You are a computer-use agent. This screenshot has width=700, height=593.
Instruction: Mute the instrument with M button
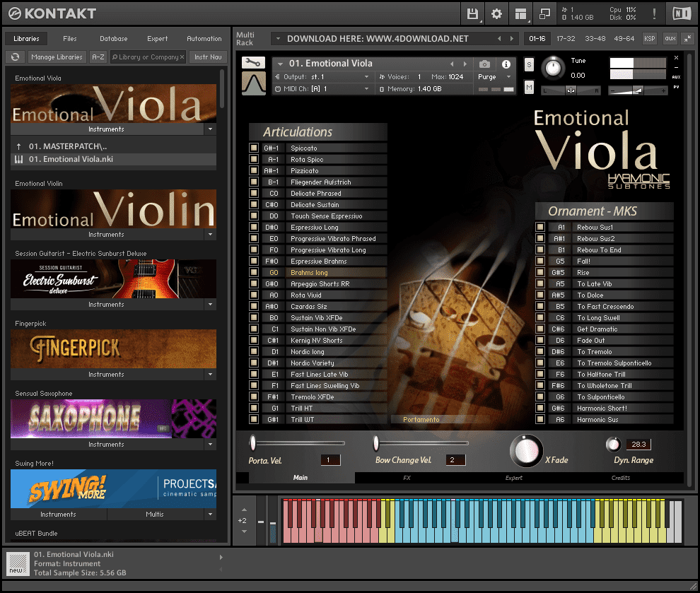tap(529, 87)
